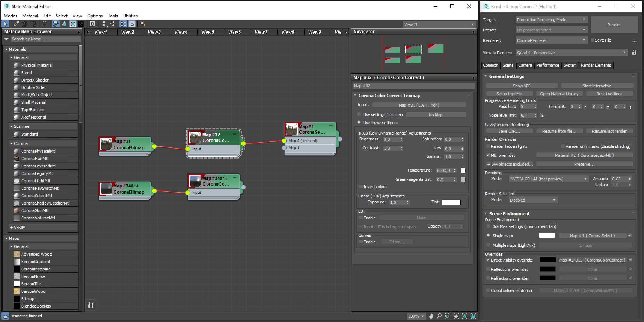Click the lock icon beside View to Render
644x322 pixels.
coord(634,53)
